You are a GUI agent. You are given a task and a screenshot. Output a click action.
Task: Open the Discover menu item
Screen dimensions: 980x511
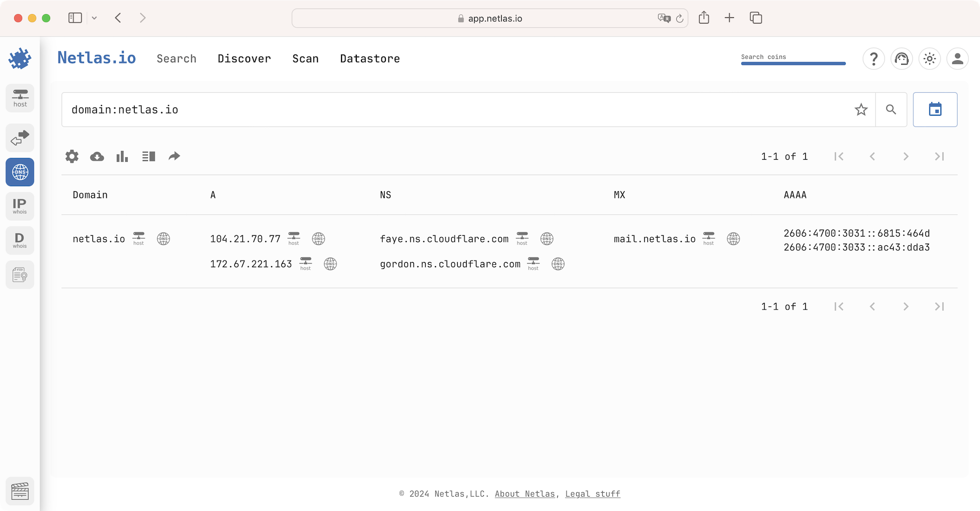tap(244, 59)
